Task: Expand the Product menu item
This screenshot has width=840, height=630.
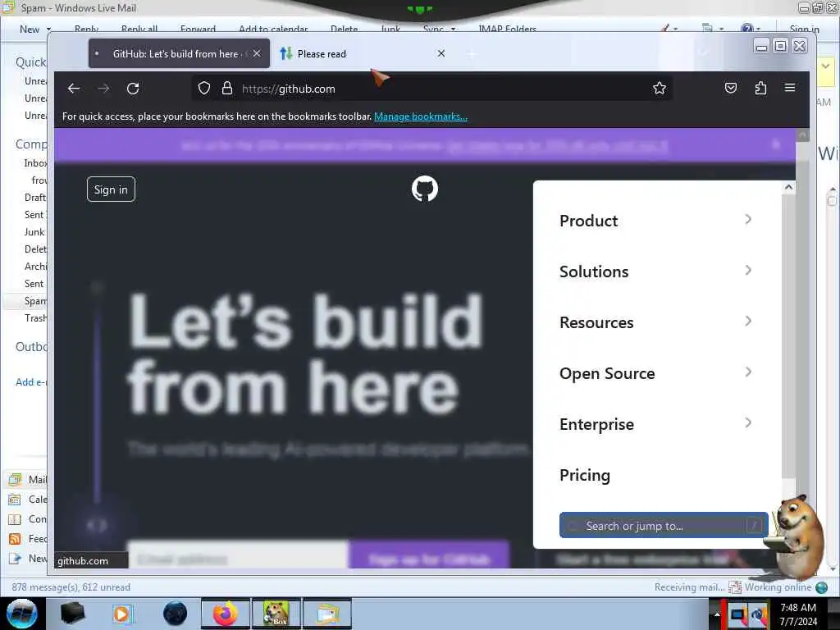Action: click(655, 220)
